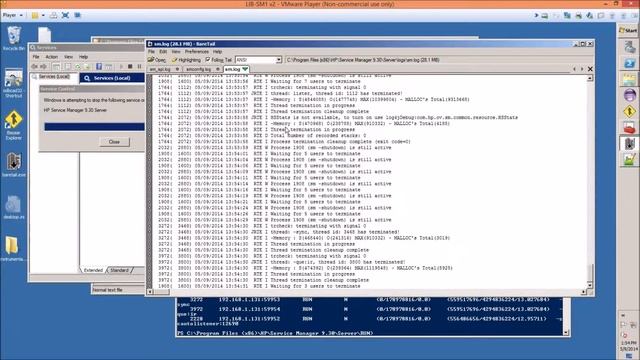Open the Edit menu in BareTail

[163, 52]
